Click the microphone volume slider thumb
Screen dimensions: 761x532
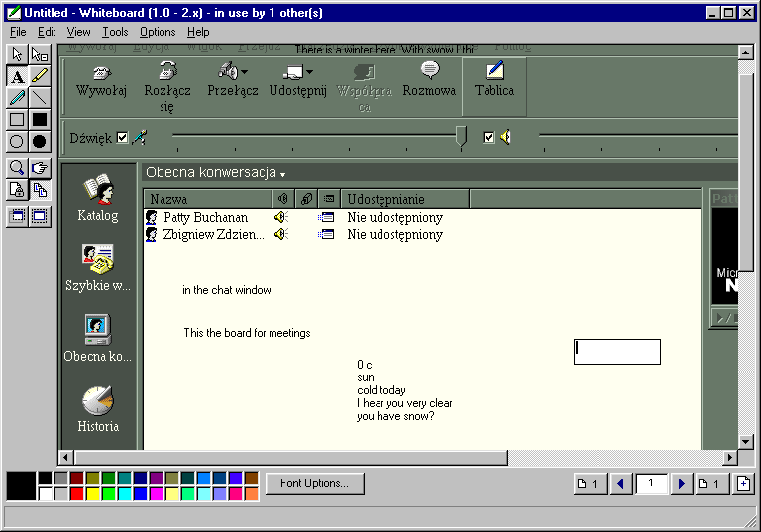click(x=461, y=136)
